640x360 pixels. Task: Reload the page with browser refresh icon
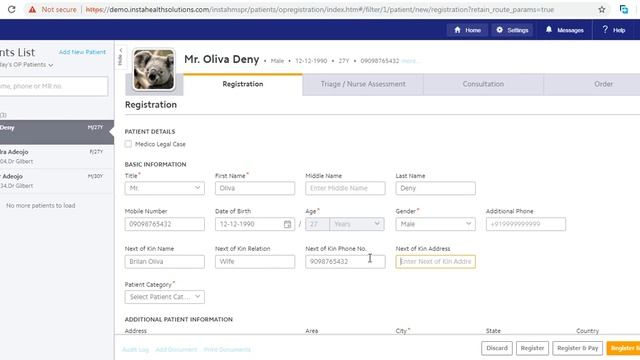(x=11, y=9)
